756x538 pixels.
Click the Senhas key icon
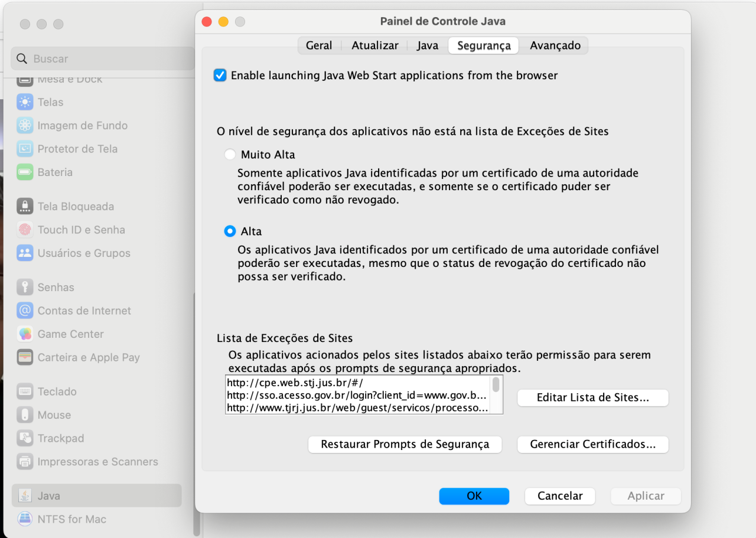[x=25, y=287]
